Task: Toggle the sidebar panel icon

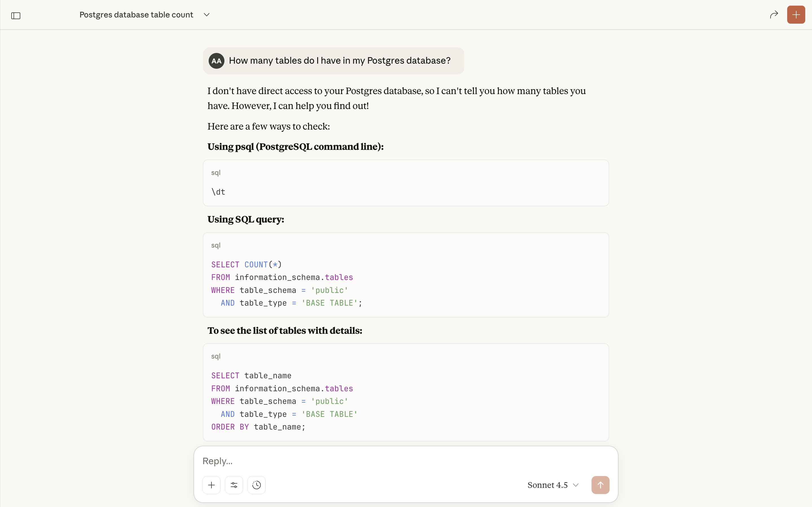Action: pos(16,15)
